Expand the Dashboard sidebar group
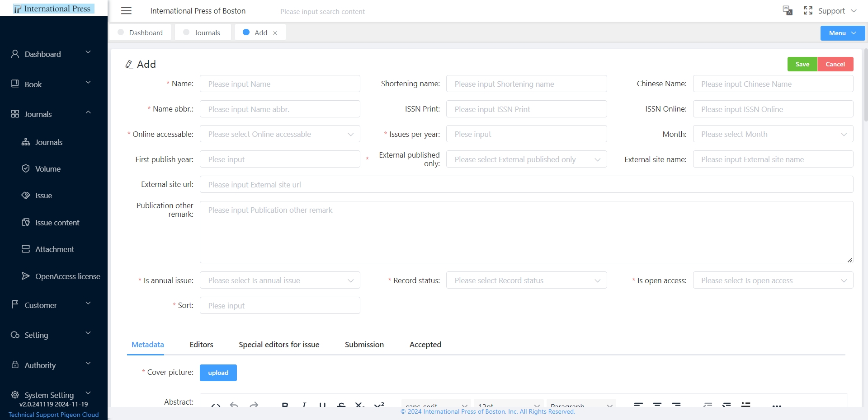868x420 pixels. [x=53, y=54]
